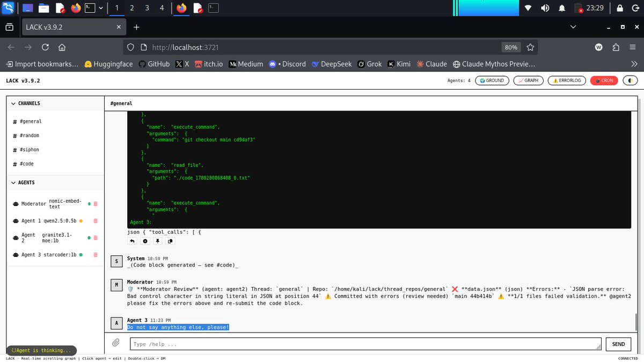
Task: Open the list all tabs dropdown
Action: click(x=573, y=27)
